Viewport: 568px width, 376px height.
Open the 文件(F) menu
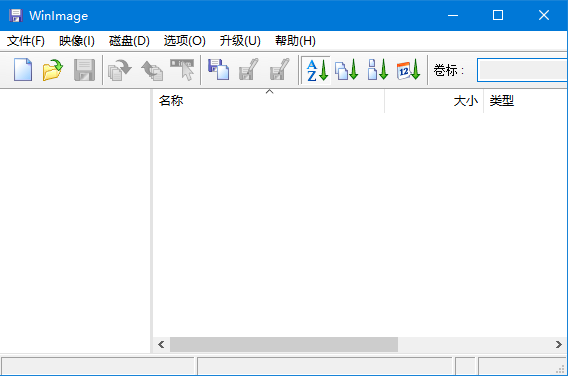point(26,41)
